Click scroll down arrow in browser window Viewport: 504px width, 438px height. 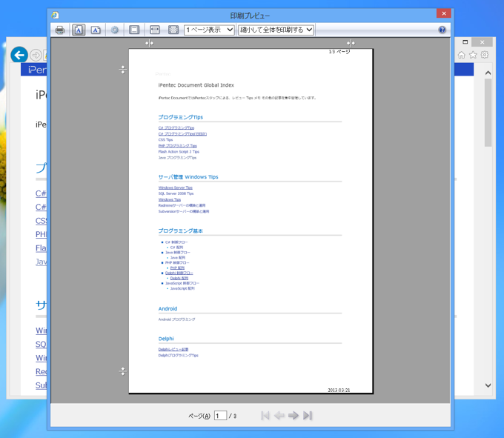(x=488, y=385)
